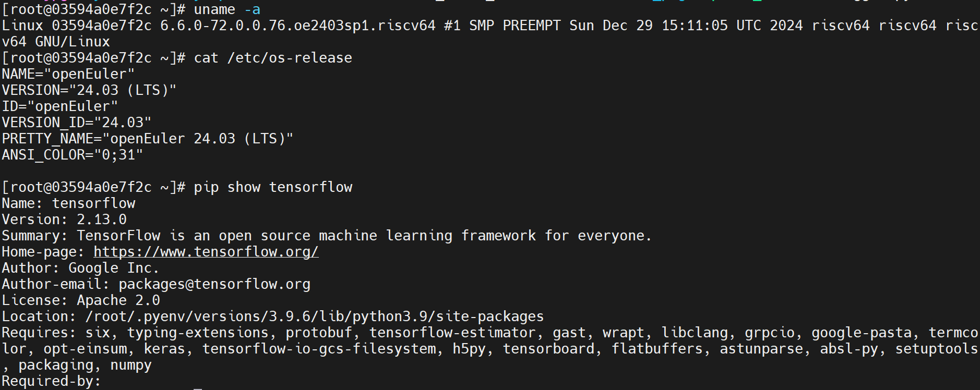Click the Version: 2.13.0 line

point(64,220)
